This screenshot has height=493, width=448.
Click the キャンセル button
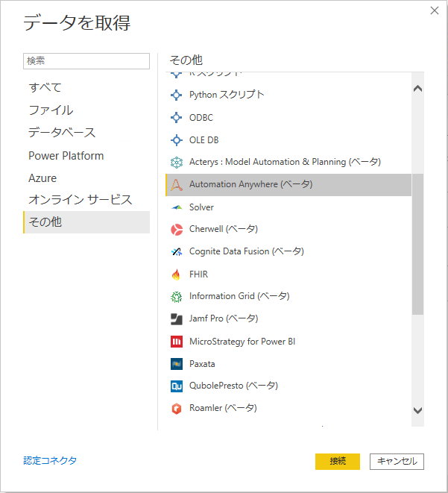tap(397, 461)
